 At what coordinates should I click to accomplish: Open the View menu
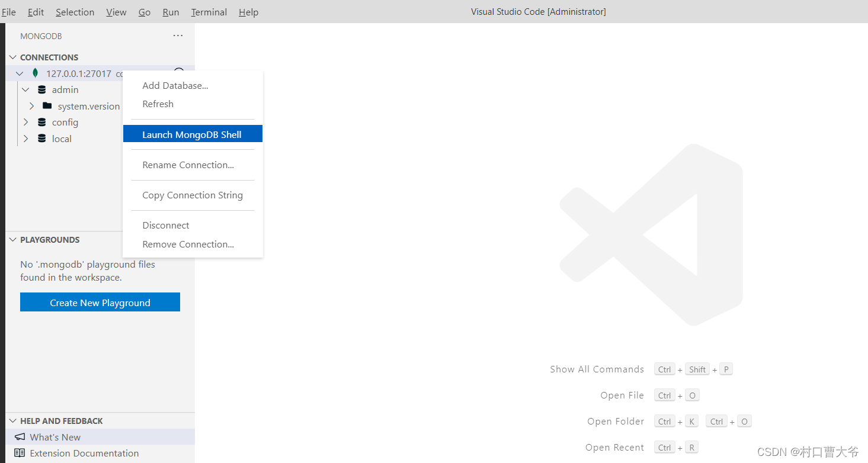(x=116, y=12)
